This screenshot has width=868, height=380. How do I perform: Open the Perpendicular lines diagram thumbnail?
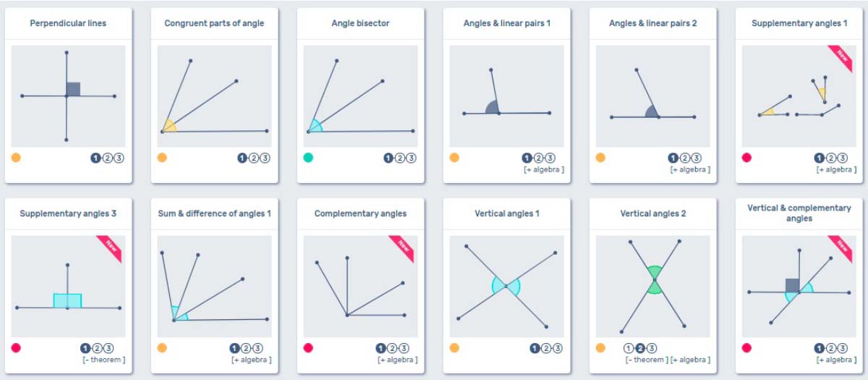68,96
